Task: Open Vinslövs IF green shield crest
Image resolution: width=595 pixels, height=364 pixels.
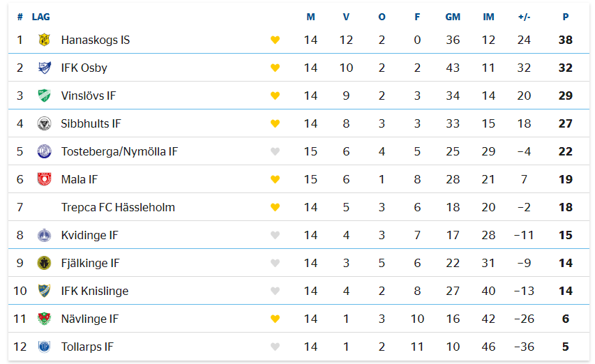Action: 45,96
